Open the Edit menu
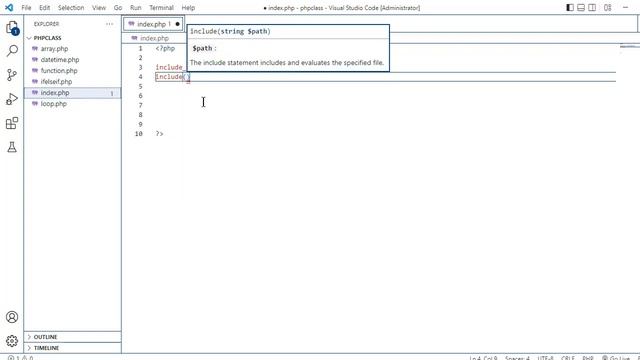The height and width of the screenshot is (360, 640). coord(44,7)
